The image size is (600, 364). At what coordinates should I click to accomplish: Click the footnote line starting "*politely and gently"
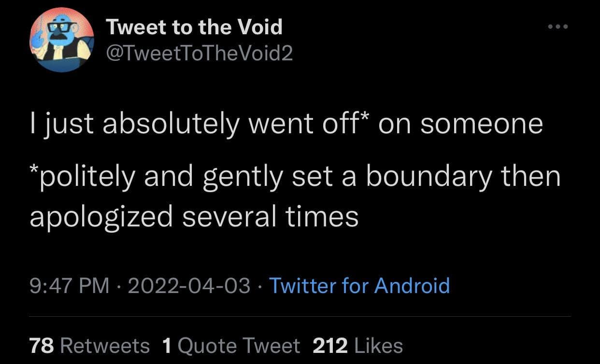pos(295,177)
